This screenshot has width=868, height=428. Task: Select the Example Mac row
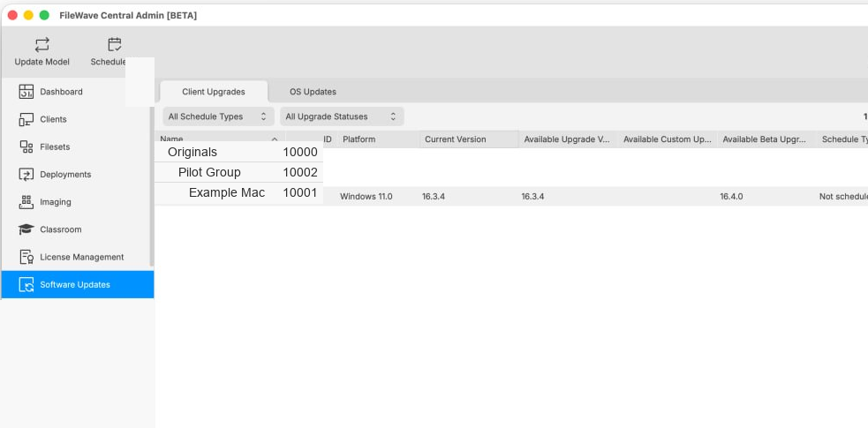tap(238, 193)
